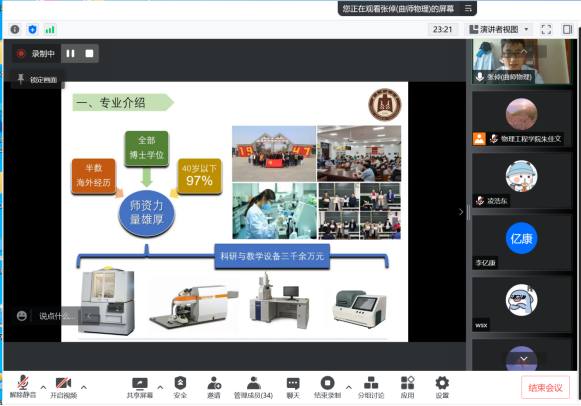
Task: Toggle the side panel layout icon
Action: (x=567, y=29)
